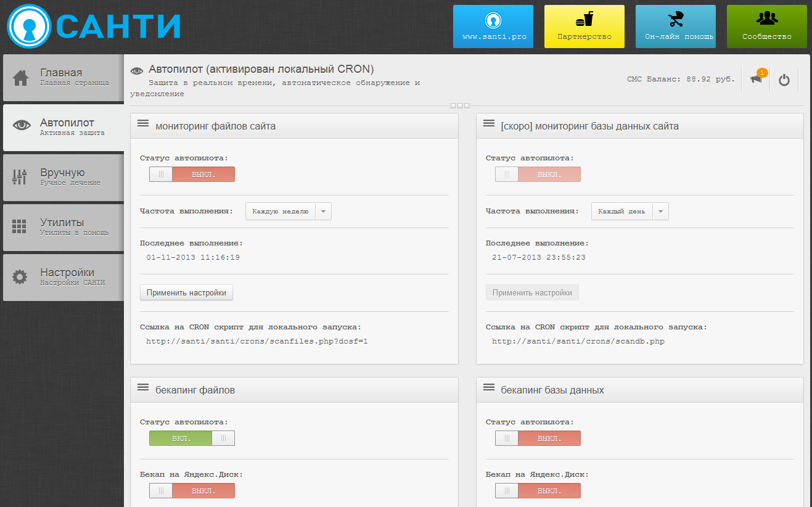Open notifications megaphone icon with badge
Image resolution: width=812 pixels, height=507 pixels.
(x=757, y=78)
